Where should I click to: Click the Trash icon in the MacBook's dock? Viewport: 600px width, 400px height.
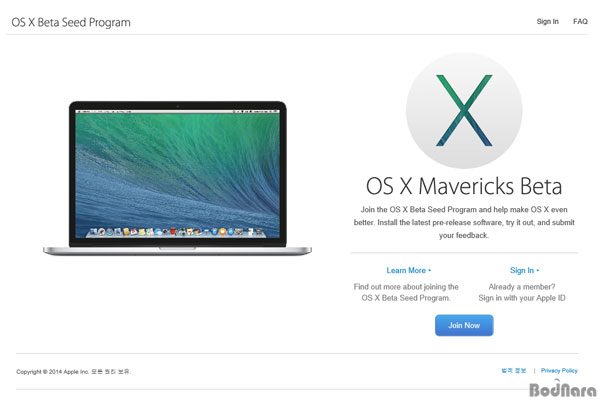(259, 232)
